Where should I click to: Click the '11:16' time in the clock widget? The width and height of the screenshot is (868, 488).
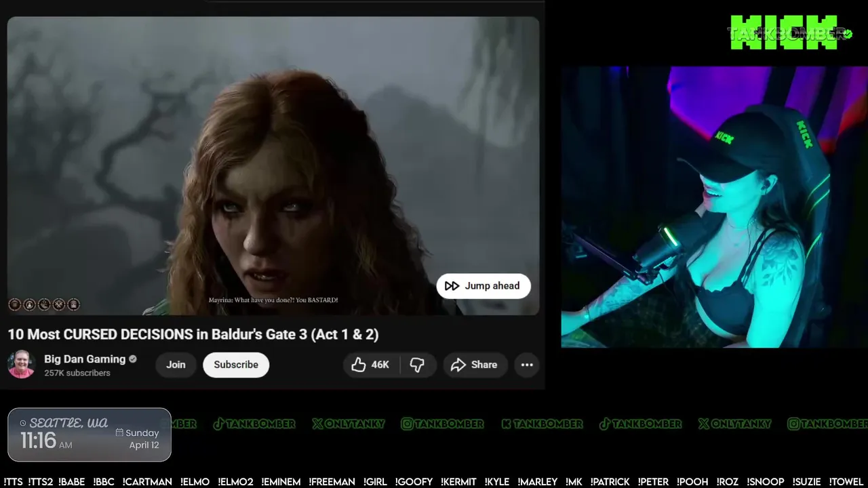pyautogui.click(x=38, y=441)
